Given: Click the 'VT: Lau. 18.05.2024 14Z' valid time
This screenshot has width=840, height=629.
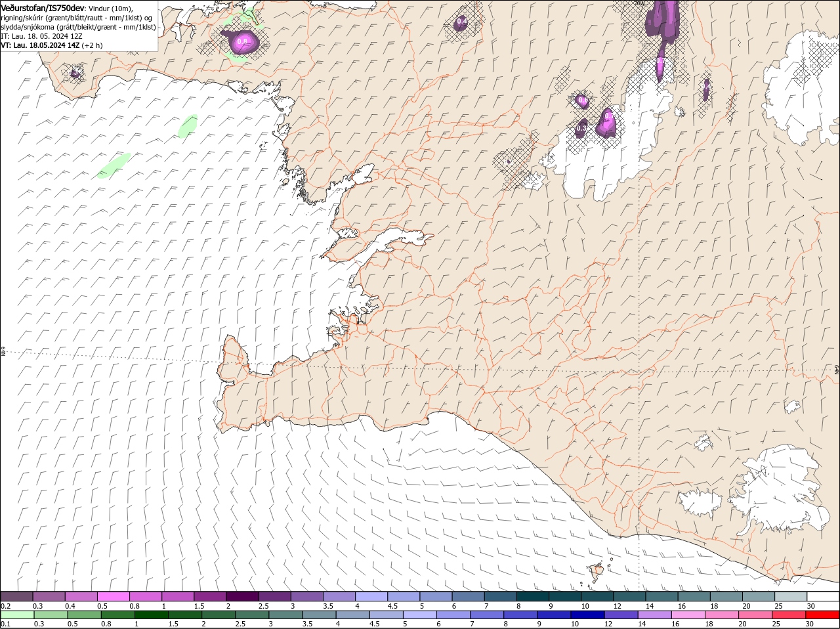Looking at the screenshot, I should pos(41,45).
